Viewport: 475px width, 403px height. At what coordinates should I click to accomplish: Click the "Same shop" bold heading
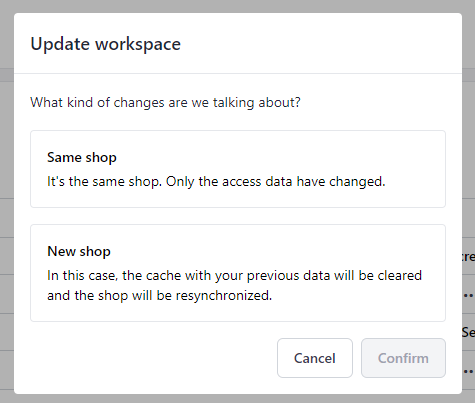[82, 157]
